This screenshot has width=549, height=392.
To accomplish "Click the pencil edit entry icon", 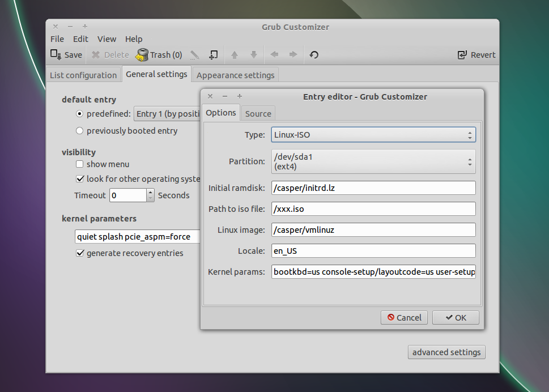I will pos(195,55).
